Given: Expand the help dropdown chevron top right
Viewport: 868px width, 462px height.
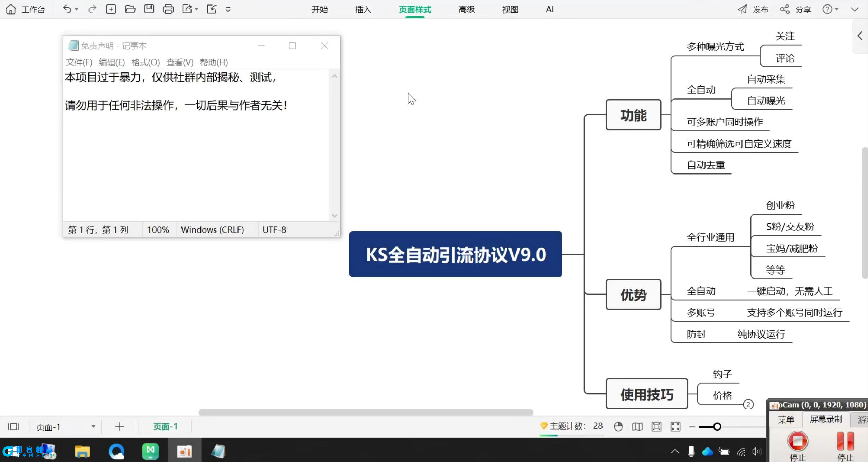Looking at the screenshot, I should 837,9.
